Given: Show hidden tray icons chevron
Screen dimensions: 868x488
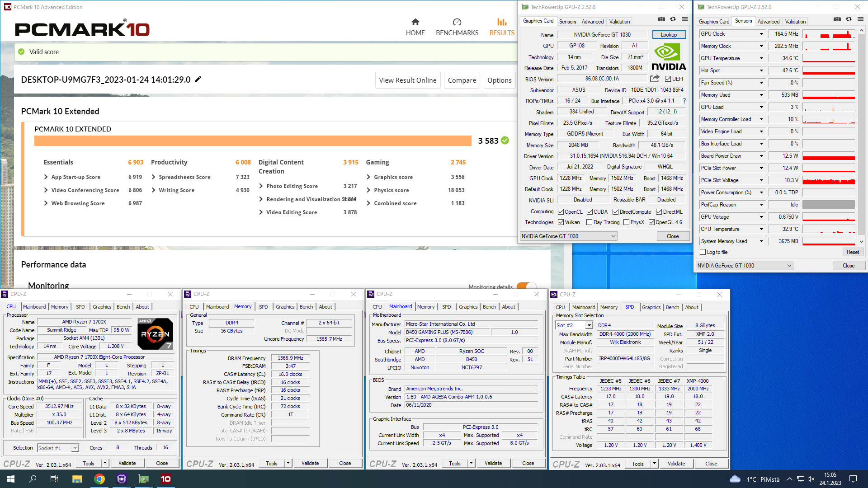Looking at the screenshot, I should point(789,479).
